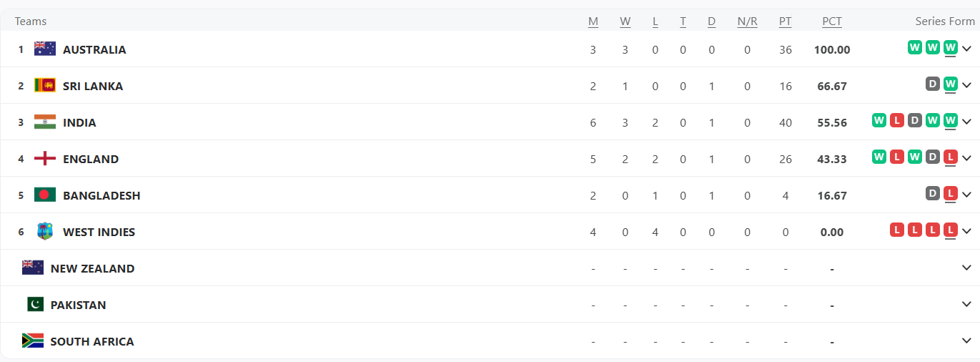The image size is (980, 362).
Task: Click the South Africa flag icon
Action: point(33,341)
